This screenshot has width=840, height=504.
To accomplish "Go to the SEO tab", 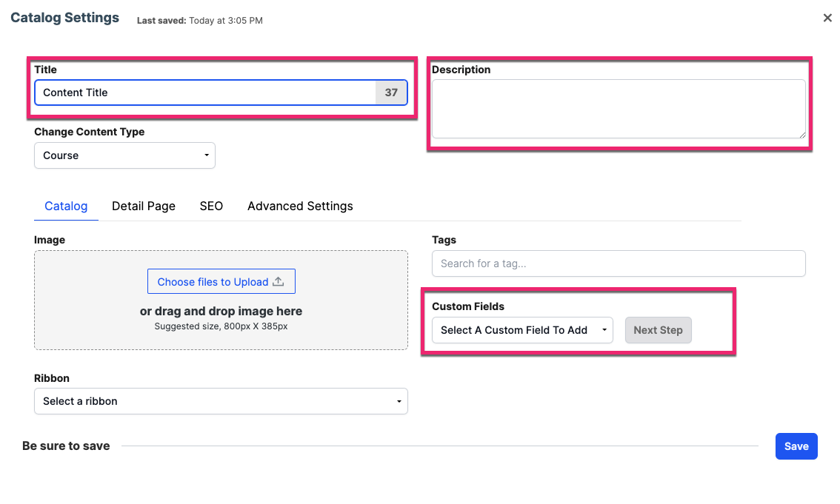I will point(211,206).
